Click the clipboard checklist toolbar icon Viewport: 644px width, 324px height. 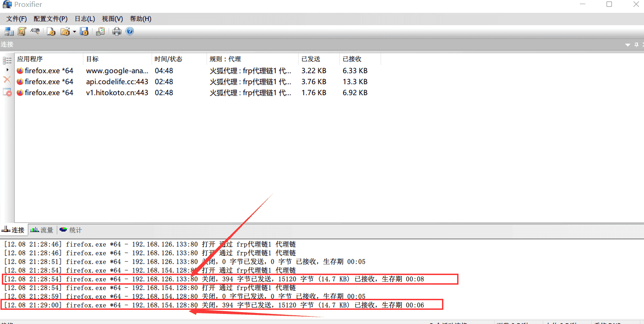100,32
